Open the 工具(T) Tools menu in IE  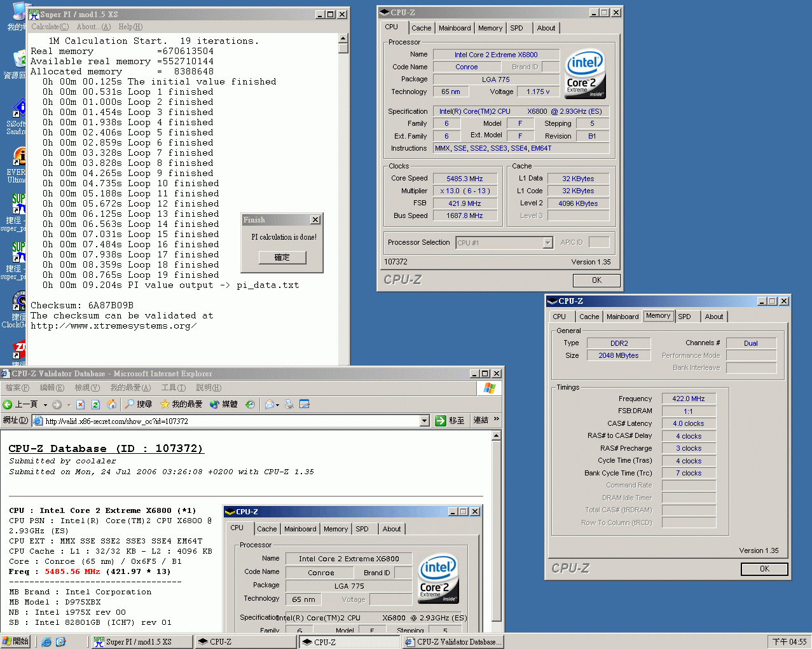point(173,388)
